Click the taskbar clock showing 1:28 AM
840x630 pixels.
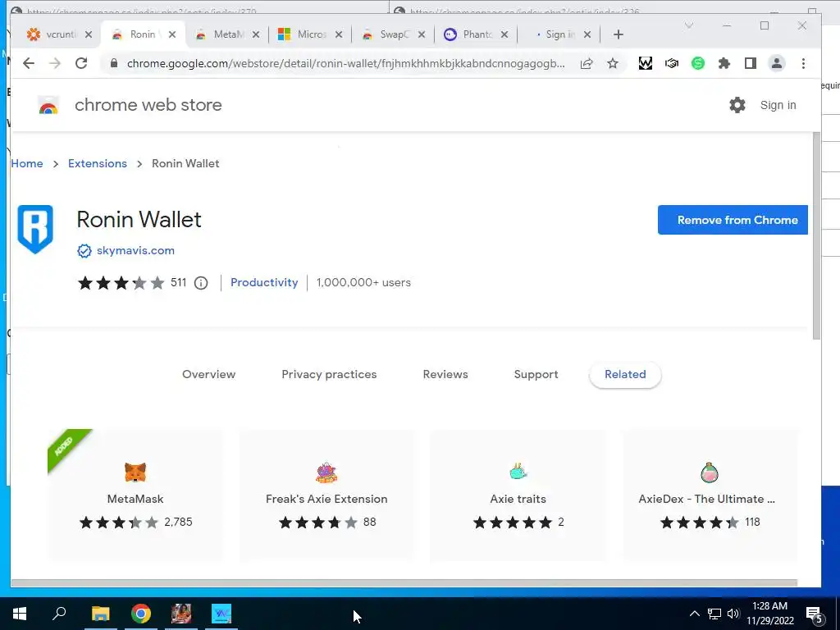(769, 614)
